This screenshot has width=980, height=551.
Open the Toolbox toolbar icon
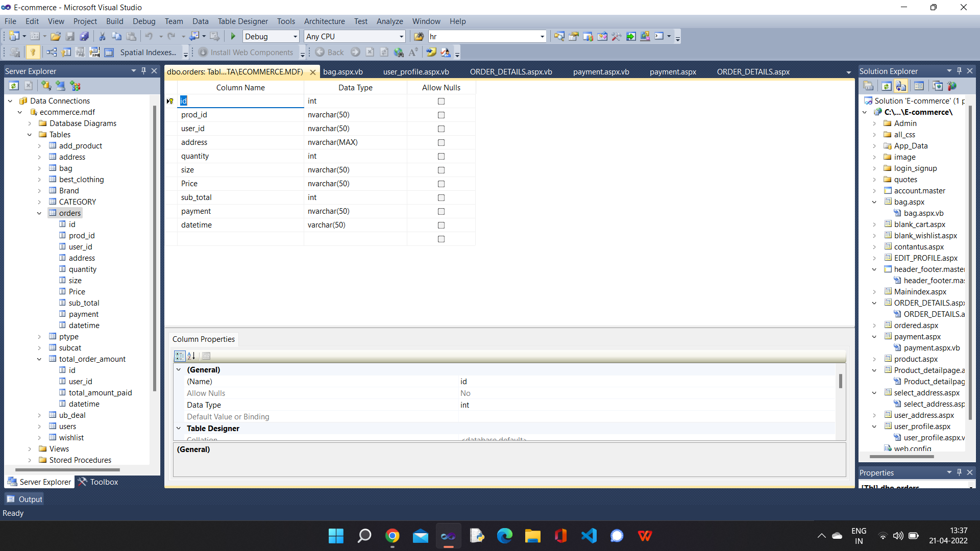[616, 36]
